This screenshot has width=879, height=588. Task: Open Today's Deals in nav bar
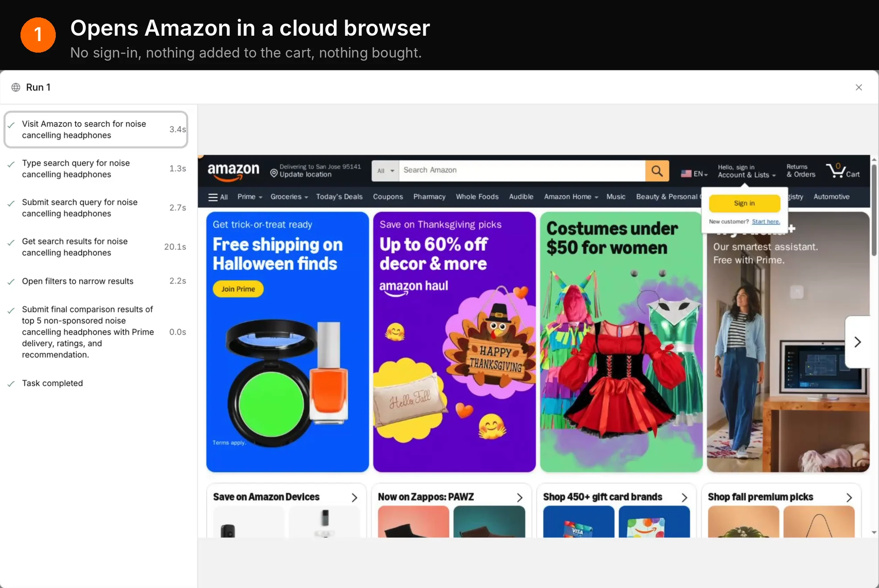339,197
